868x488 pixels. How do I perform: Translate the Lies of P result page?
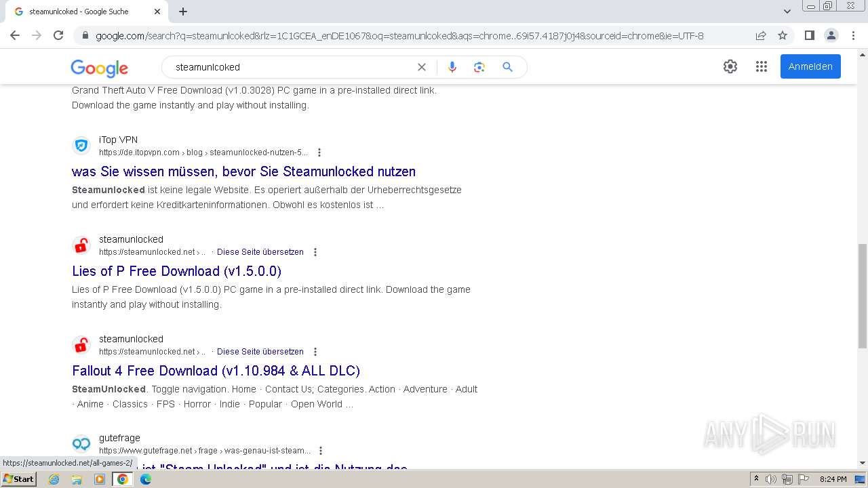260,252
